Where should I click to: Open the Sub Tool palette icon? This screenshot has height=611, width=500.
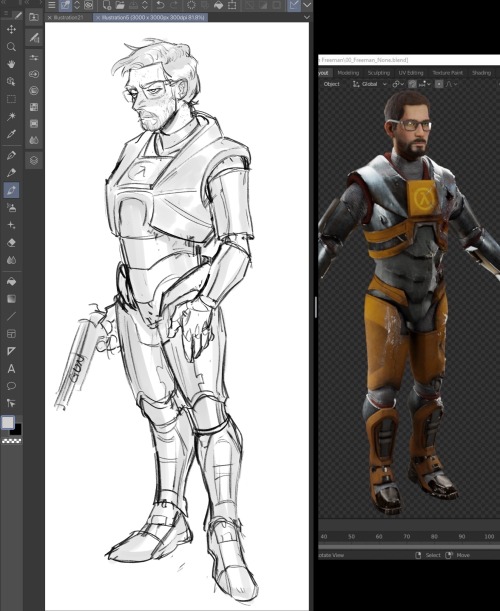34,38
